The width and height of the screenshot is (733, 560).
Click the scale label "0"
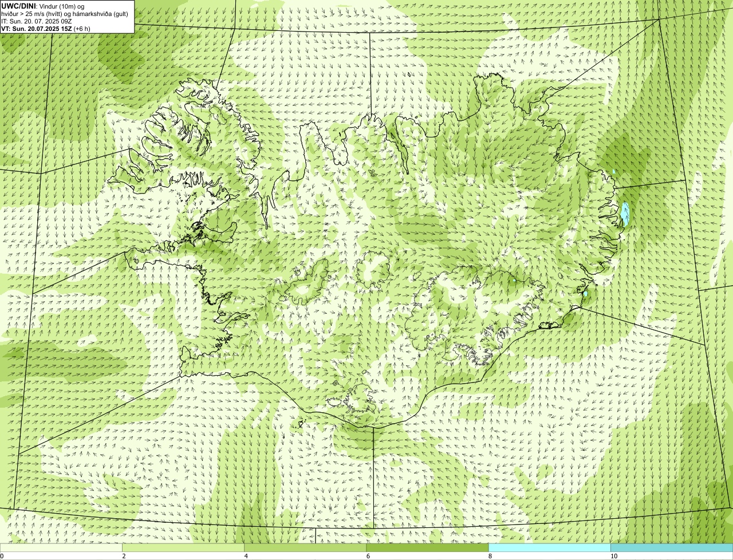click(2, 556)
